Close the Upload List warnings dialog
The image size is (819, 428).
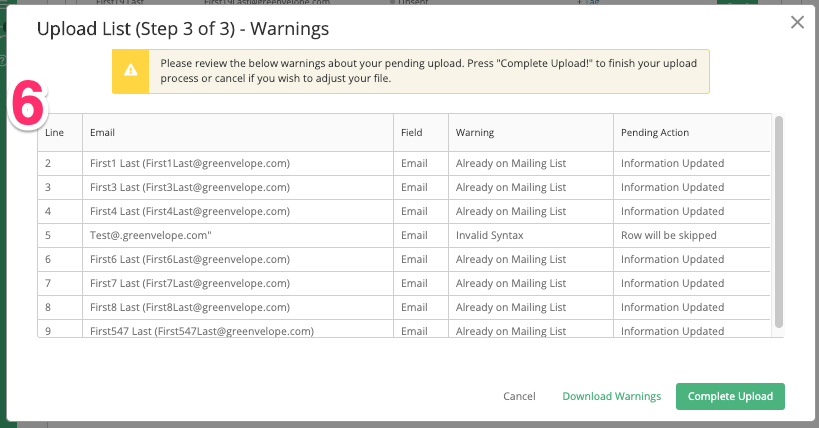(x=797, y=22)
